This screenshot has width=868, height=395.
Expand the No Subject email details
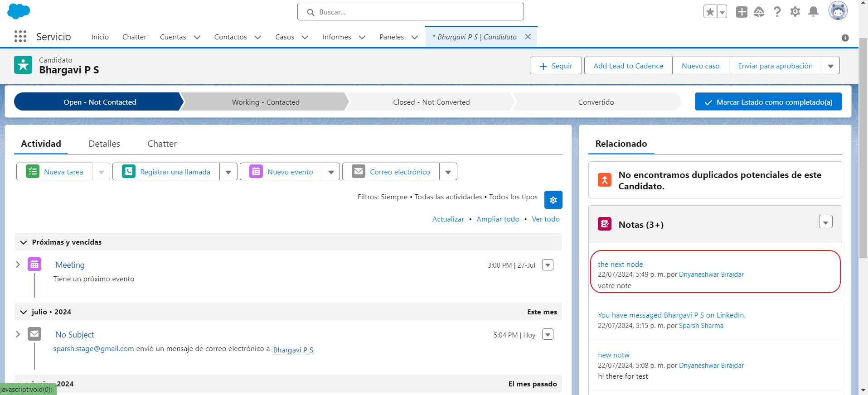point(18,334)
